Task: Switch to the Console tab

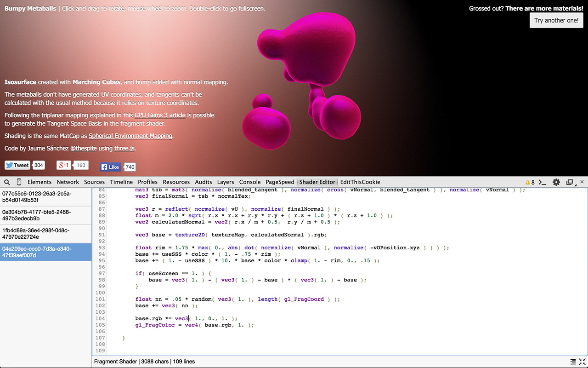Action: tap(250, 182)
